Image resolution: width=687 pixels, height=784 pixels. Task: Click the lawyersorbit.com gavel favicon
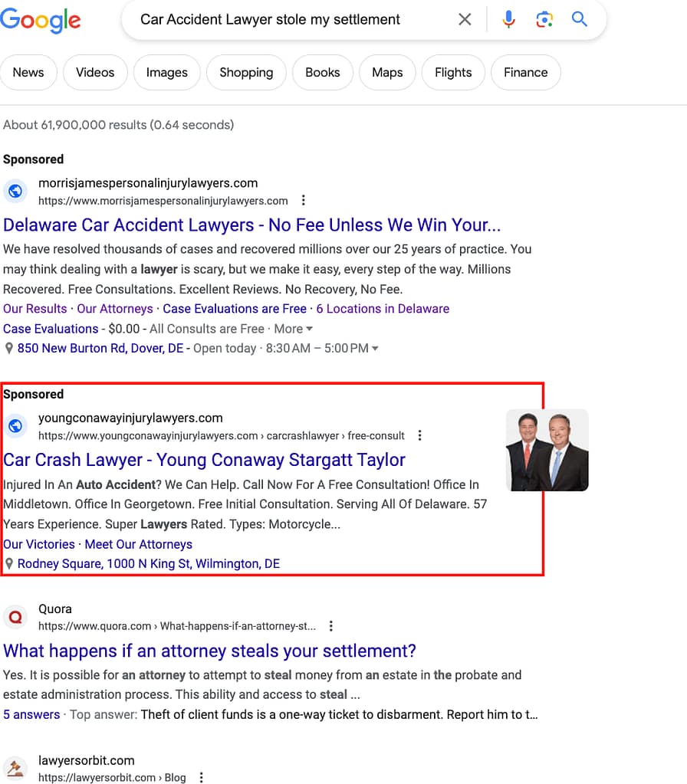[15, 769]
